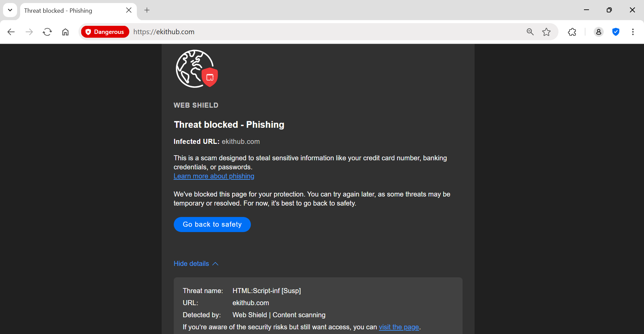Click the red Dangerous site badge
This screenshot has width=644, height=334.
point(105,32)
